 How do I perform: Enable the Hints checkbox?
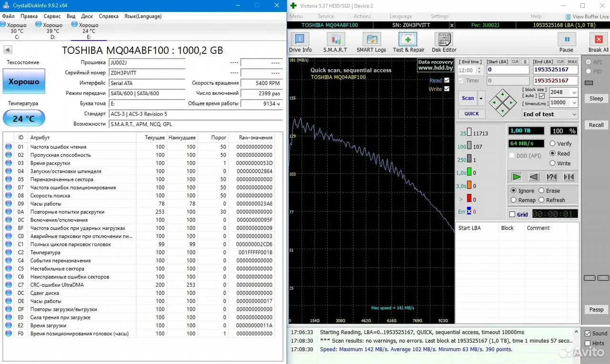tap(588, 343)
